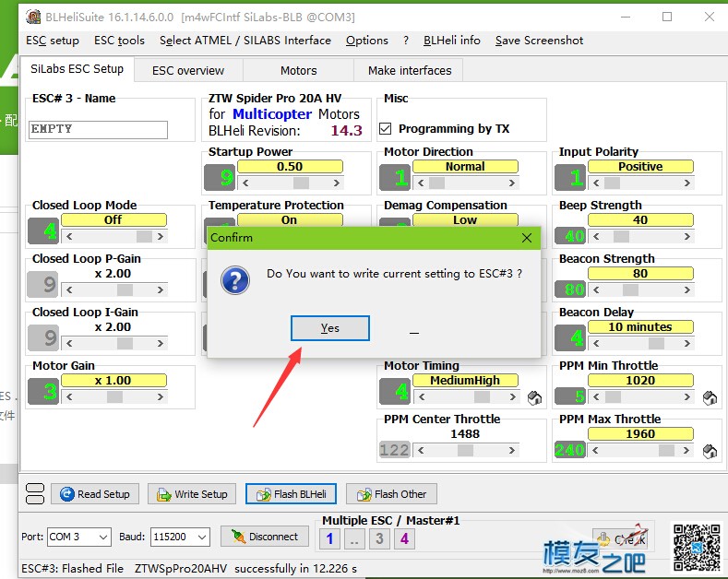
Task: Click Save Screenshot menu item
Action: [x=539, y=41]
